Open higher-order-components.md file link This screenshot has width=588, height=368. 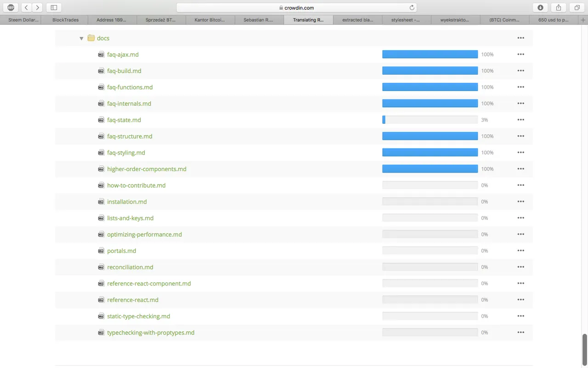[147, 169]
